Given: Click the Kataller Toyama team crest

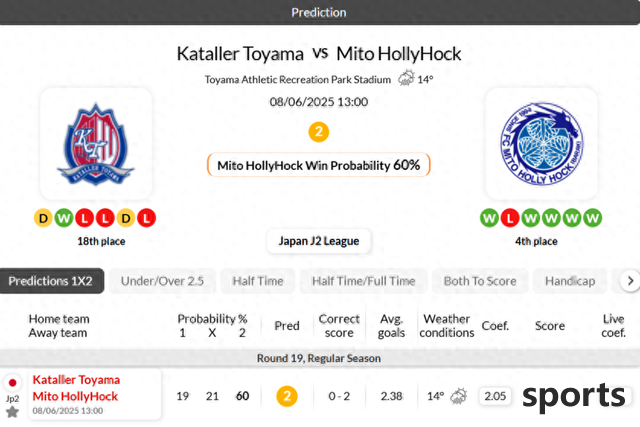Looking at the screenshot, I should (x=96, y=144).
